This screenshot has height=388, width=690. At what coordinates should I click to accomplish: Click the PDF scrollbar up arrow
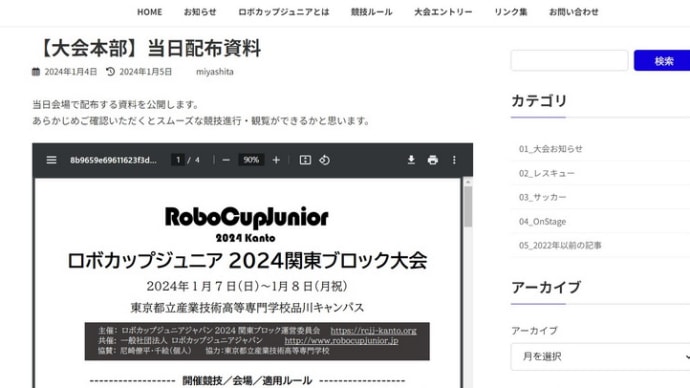[468, 182]
